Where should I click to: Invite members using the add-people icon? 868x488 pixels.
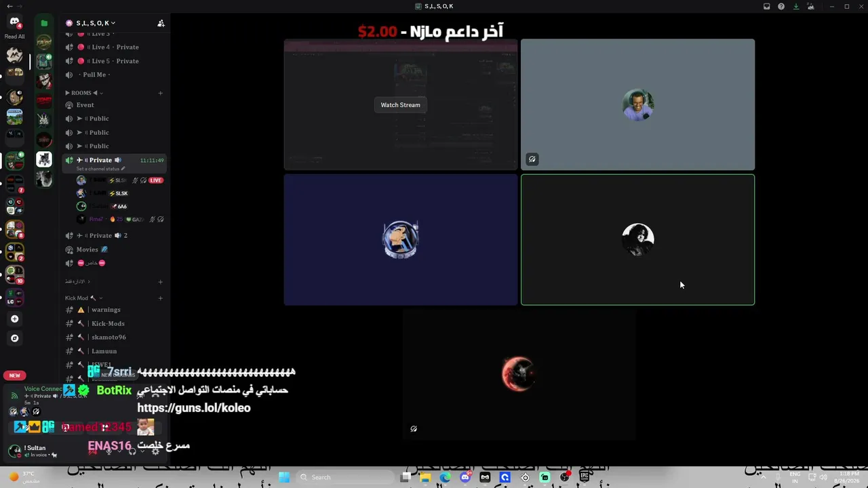[x=161, y=23]
